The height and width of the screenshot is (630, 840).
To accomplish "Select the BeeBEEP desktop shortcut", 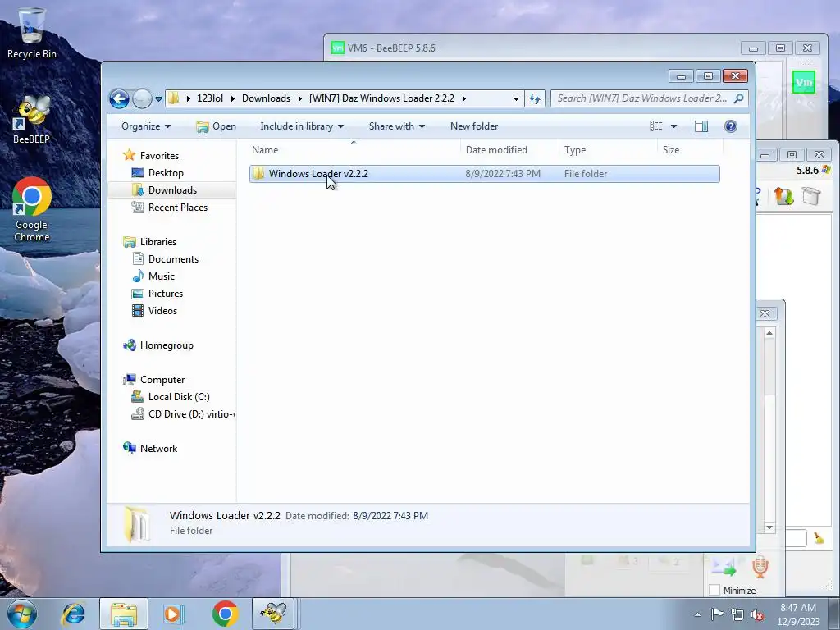I will click(x=32, y=120).
